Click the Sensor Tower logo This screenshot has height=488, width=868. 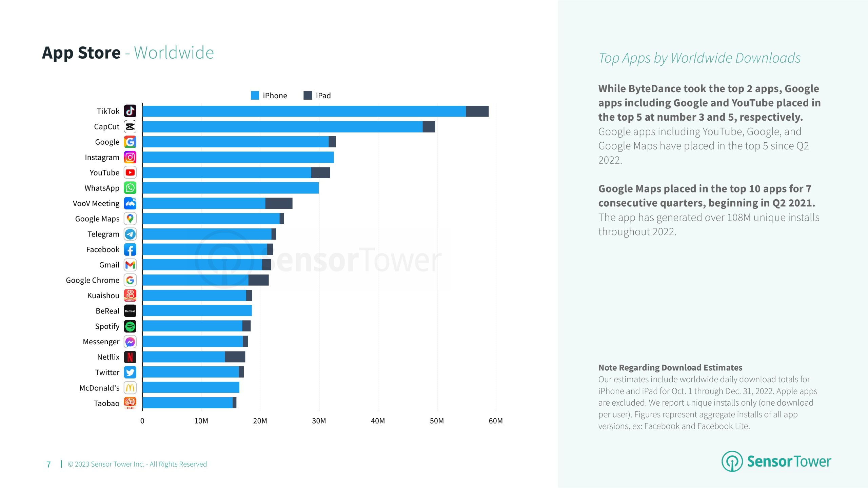click(x=776, y=461)
